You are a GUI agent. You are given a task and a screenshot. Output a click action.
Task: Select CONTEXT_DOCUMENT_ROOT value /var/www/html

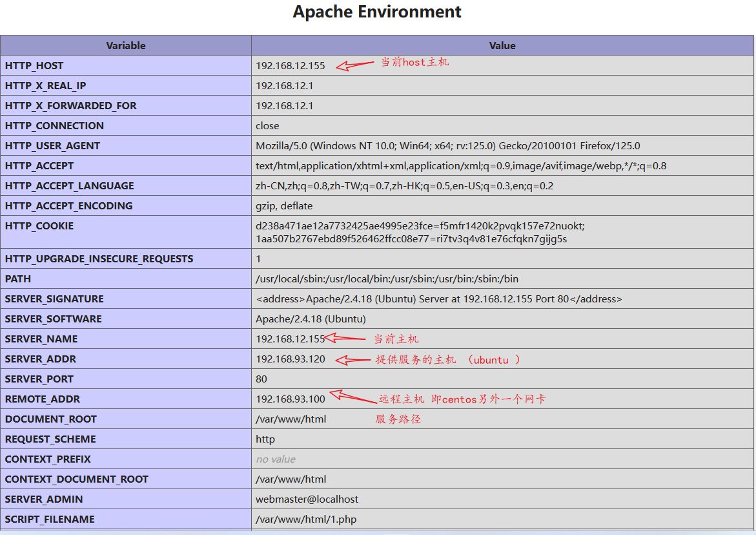pos(291,479)
